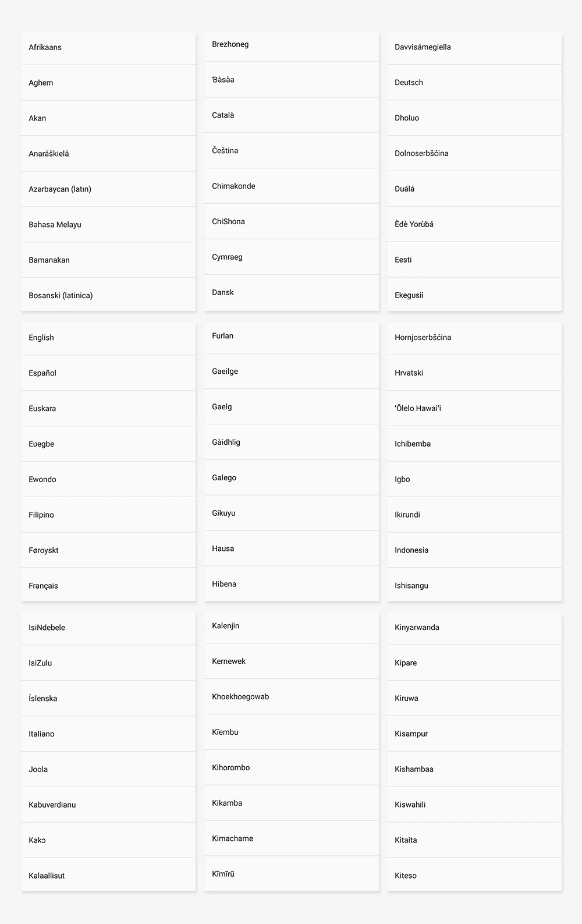Select Gaeilge in the list
Viewport: 582px width, 924px height.
pos(292,371)
